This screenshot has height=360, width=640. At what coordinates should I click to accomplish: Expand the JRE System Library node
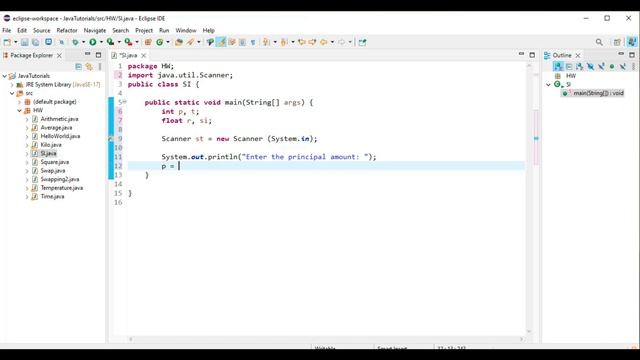pyautogui.click(x=12, y=84)
